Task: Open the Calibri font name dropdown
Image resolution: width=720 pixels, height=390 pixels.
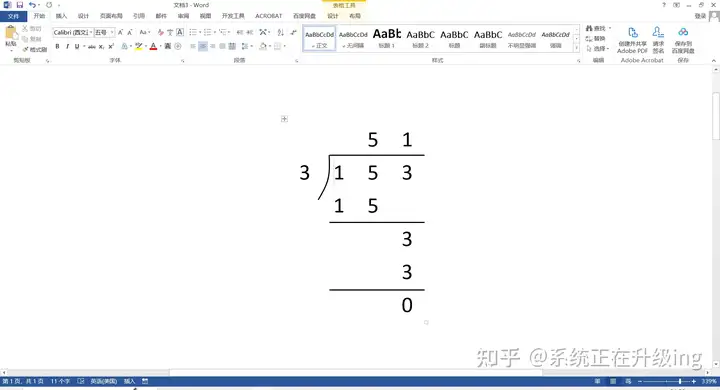Action: pos(91,33)
